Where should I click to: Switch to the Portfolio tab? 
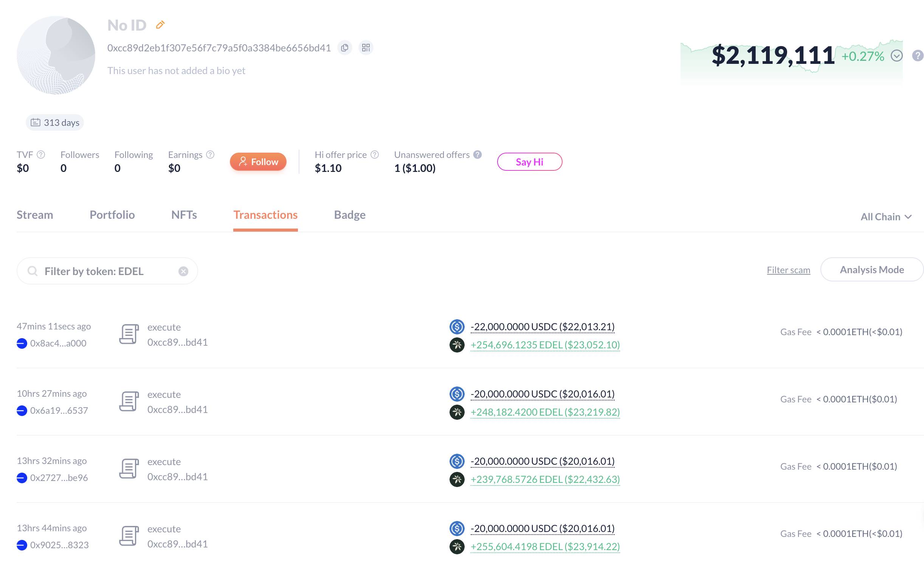click(112, 215)
